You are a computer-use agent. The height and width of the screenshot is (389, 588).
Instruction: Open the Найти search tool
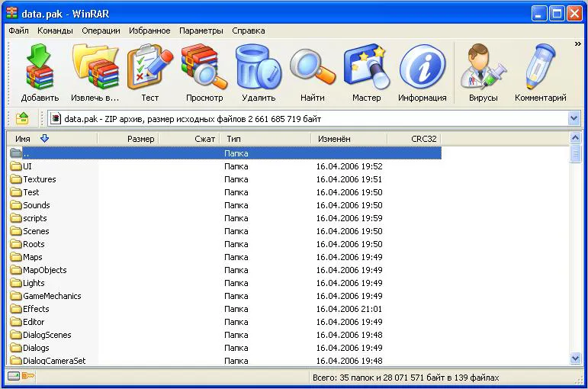313,66
